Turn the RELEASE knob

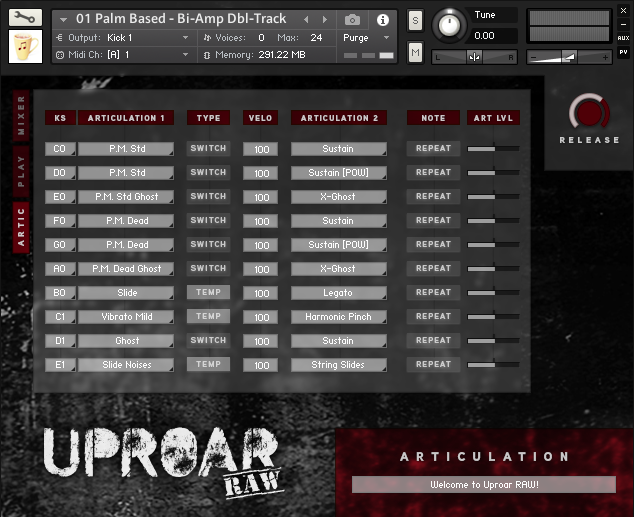pyautogui.click(x=589, y=112)
